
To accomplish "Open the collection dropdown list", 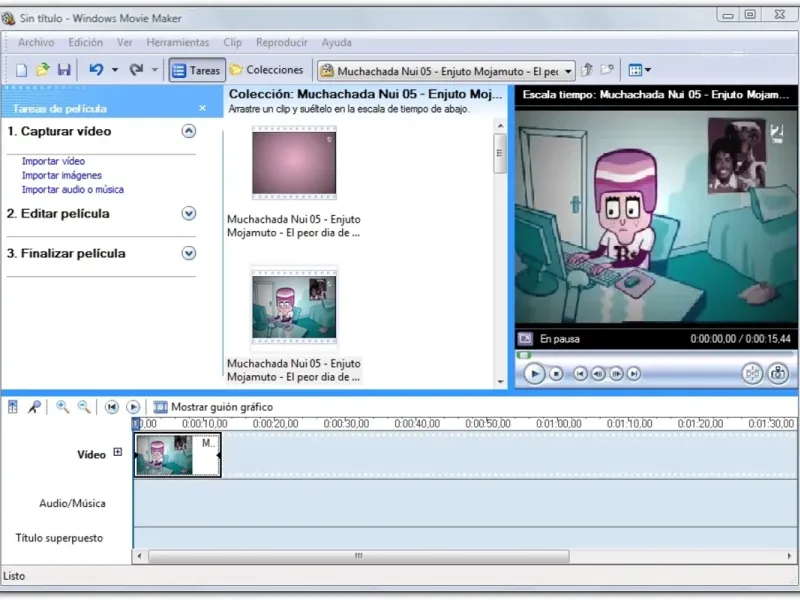I will click(x=568, y=71).
